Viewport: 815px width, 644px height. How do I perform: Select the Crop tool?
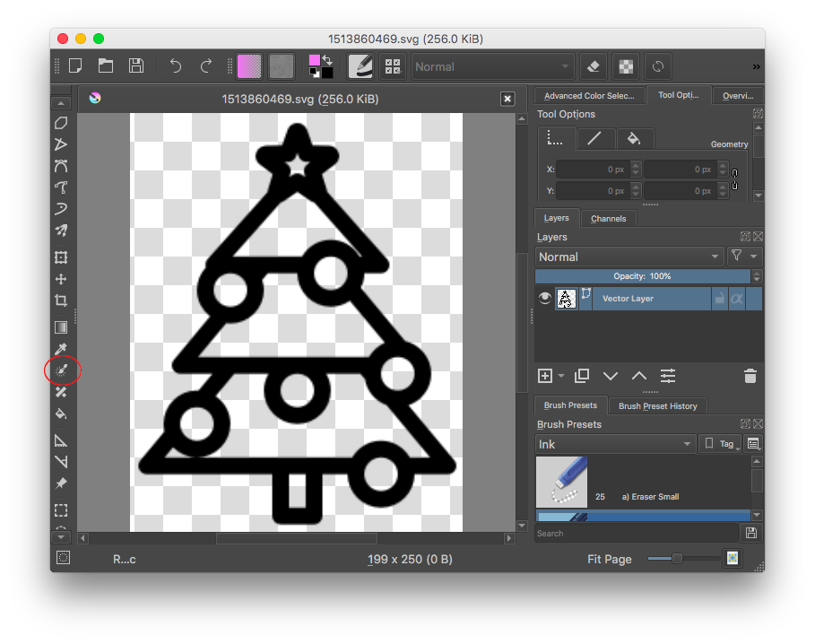(61, 300)
